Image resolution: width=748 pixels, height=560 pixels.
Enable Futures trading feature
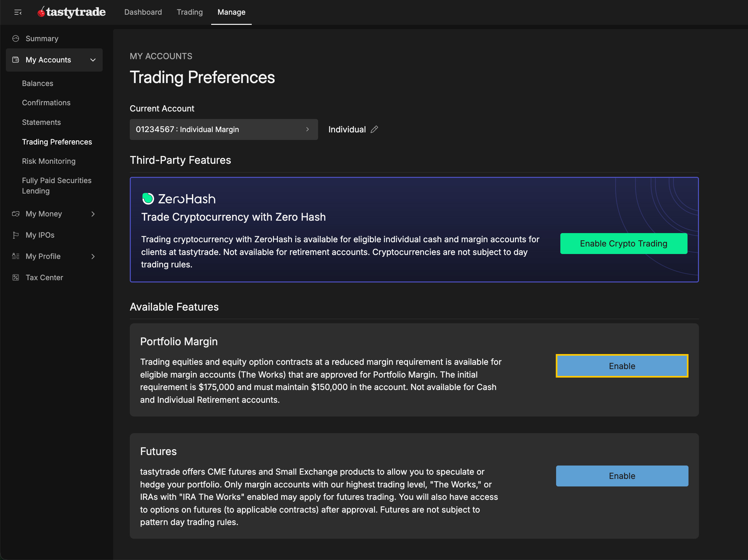click(621, 476)
